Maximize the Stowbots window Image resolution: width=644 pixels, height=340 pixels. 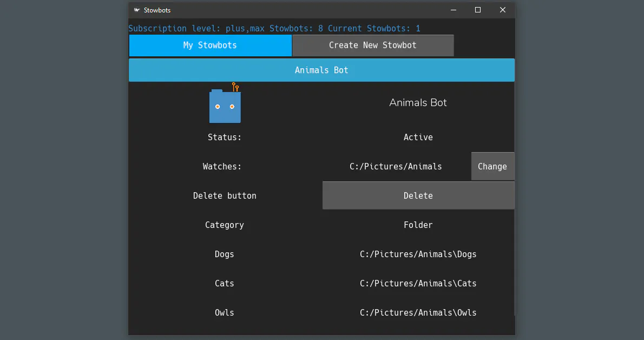coord(478,10)
